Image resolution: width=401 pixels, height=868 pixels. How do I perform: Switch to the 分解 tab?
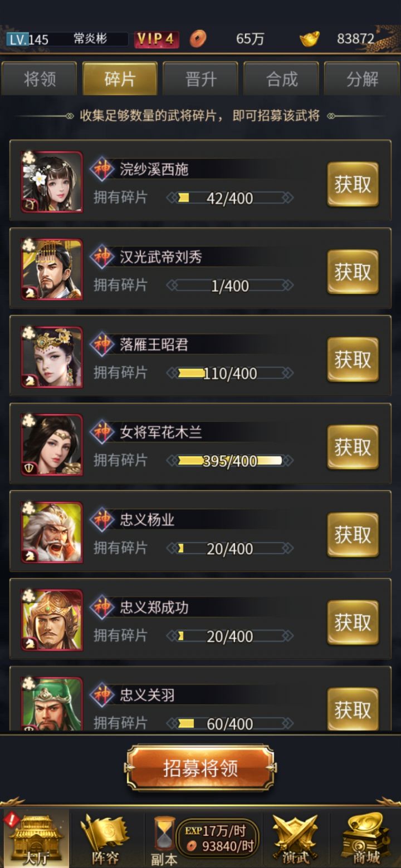tap(362, 78)
